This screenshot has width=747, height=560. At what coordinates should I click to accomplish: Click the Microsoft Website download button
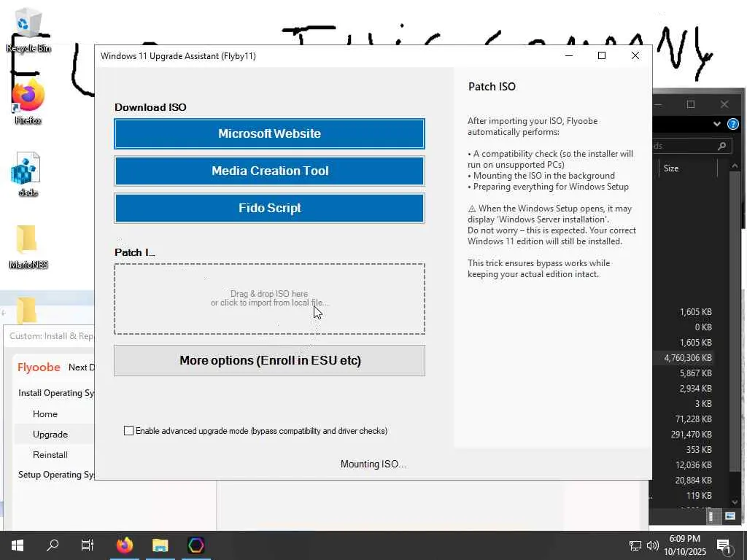pos(269,134)
